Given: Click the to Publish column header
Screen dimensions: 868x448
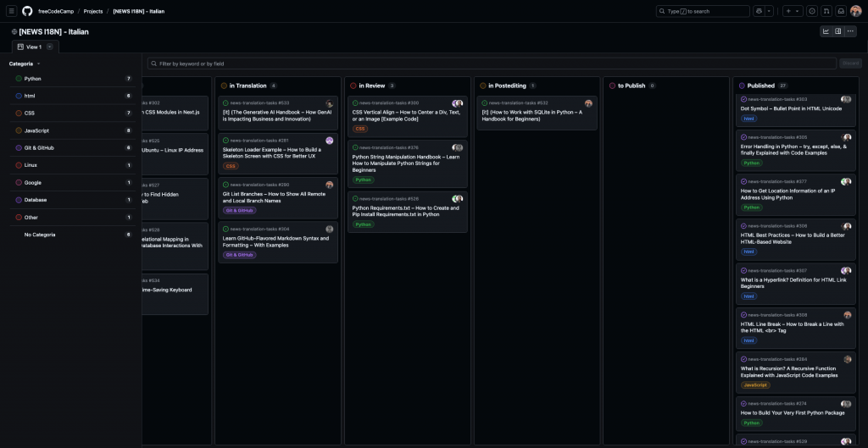Looking at the screenshot, I should 632,86.
